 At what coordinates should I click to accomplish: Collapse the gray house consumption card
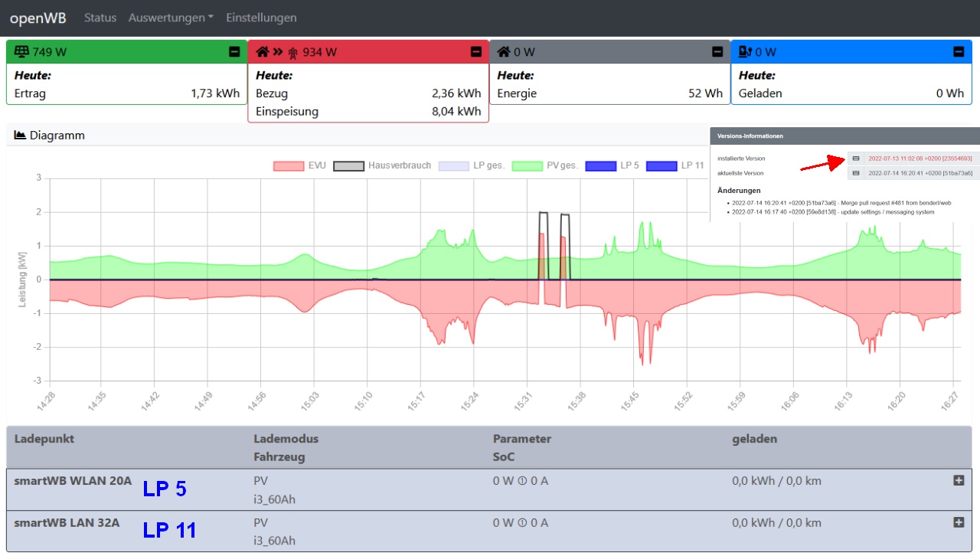[x=717, y=52]
